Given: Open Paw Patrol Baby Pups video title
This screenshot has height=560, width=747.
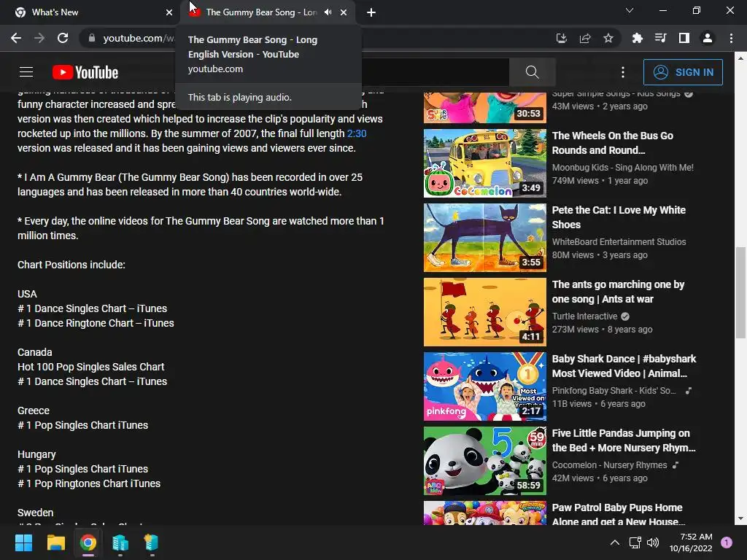Looking at the screenshot, I should [618, 514].
